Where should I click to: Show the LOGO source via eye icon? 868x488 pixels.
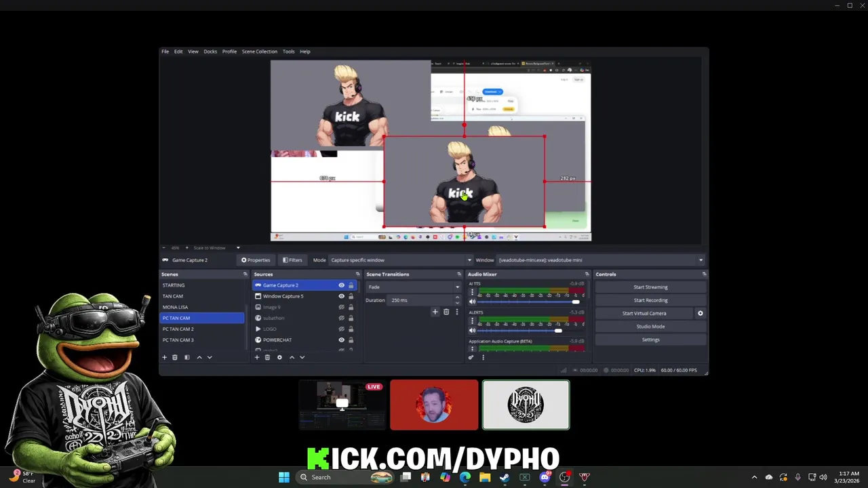coord(341,329)
